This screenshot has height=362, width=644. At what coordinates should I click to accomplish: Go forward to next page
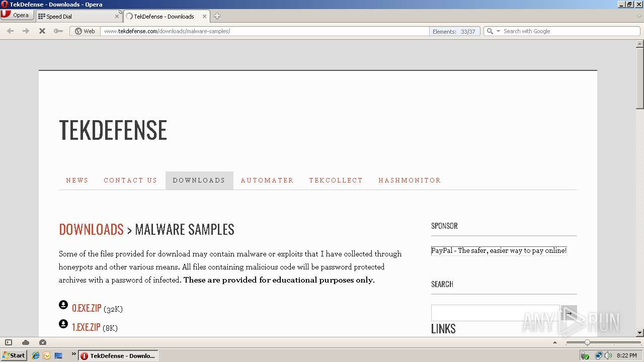[x=26, y=31]
